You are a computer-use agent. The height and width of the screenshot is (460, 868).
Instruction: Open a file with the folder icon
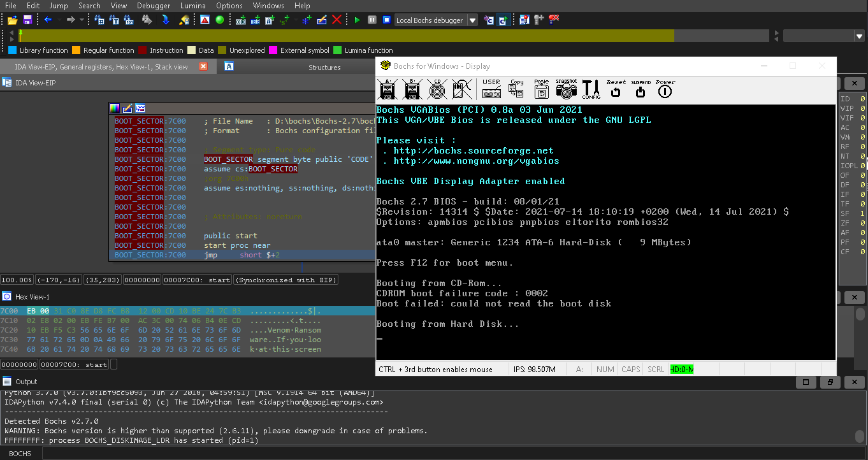(x=12, y=20)
